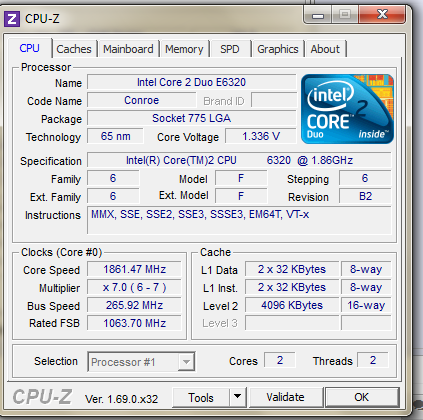423x420 pixels.
Task: Open the Mainboard tab
Action: tap(128, 49)
